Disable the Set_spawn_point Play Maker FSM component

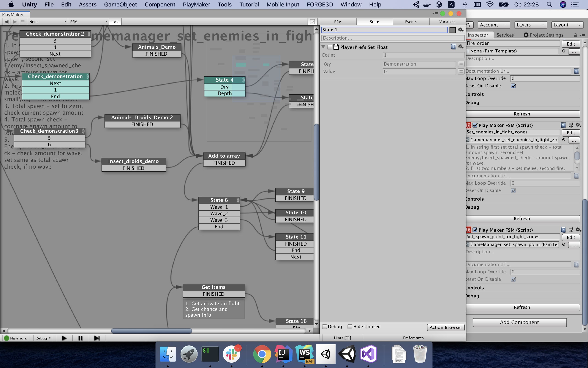click(x=475, y=230)
